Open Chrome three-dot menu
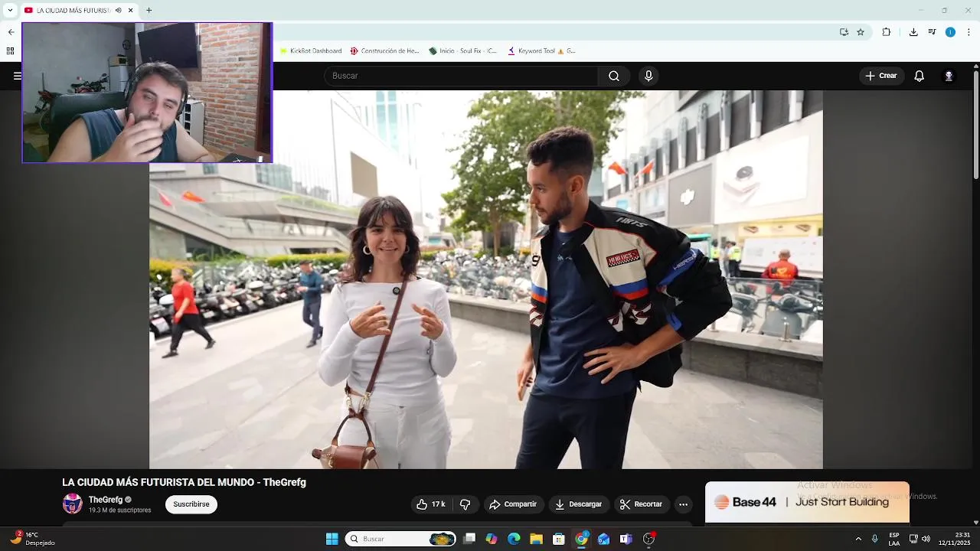 tap(969, 32)
